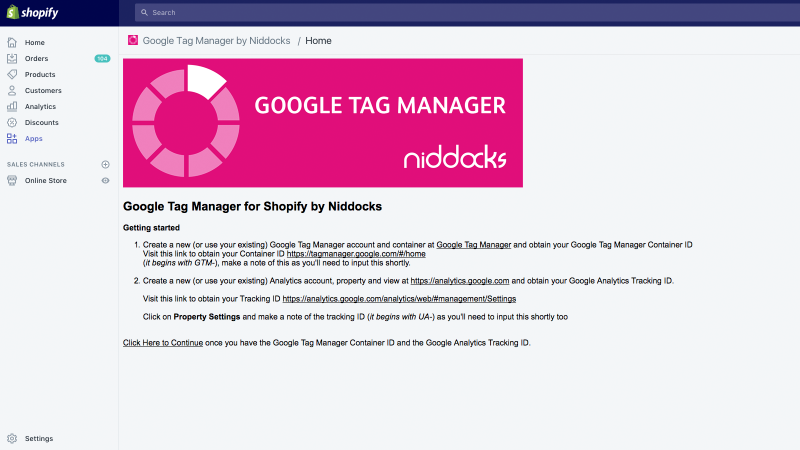This screenshot has height=450, width=800.
Task: Add a sales channel with the plus icon
Action: coord(105,164)
